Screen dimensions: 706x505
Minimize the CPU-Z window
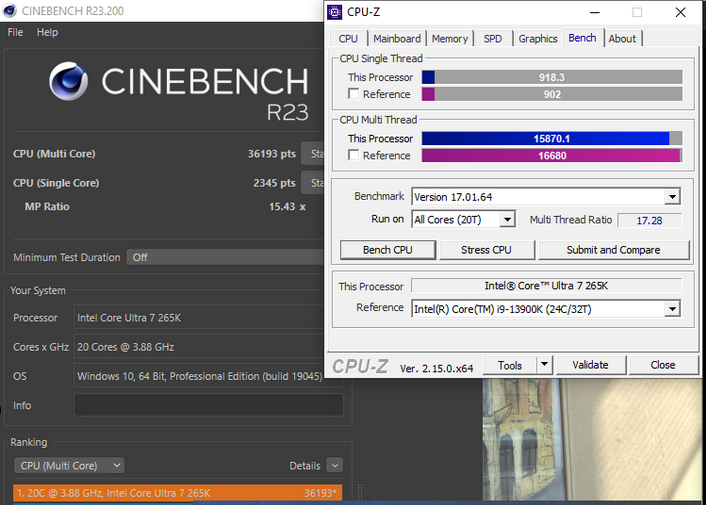tap(595, 12)
